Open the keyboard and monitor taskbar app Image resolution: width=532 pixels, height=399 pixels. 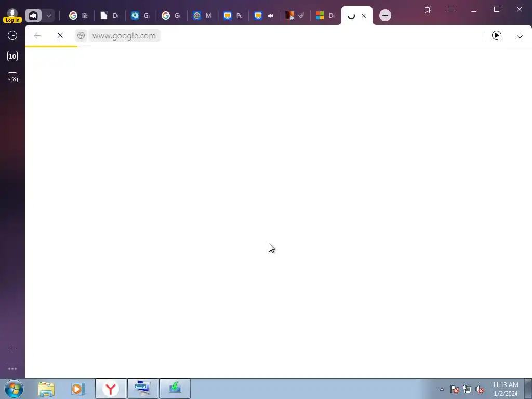[x=142, y=389]
